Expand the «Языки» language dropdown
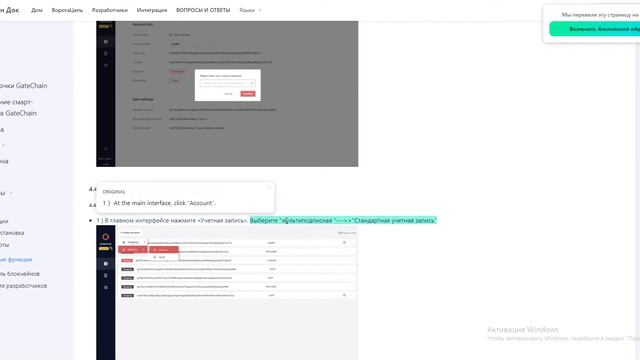Viewport: 640px width, 360px height. click(251, 10)
